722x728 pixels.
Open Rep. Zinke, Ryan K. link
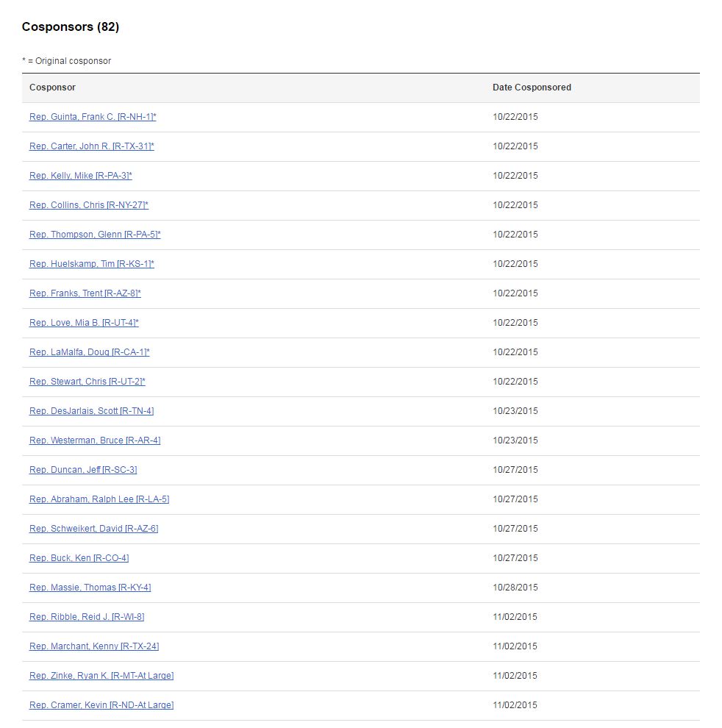[x=101, y=676]
